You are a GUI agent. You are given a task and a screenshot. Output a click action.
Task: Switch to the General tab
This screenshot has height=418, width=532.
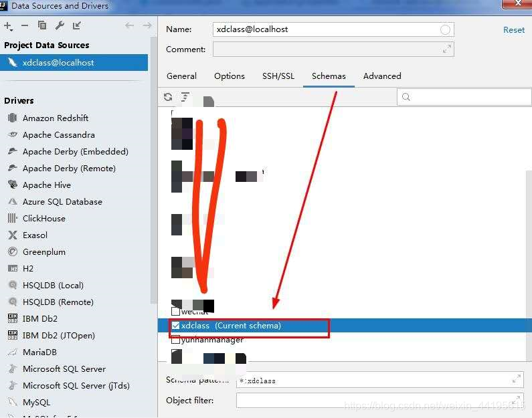pos(181,76)
